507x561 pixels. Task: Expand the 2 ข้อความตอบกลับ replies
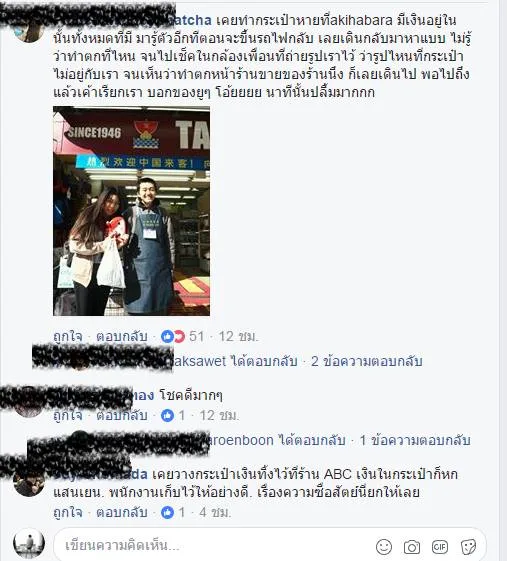pyautogui.click(x=367, y=361)
